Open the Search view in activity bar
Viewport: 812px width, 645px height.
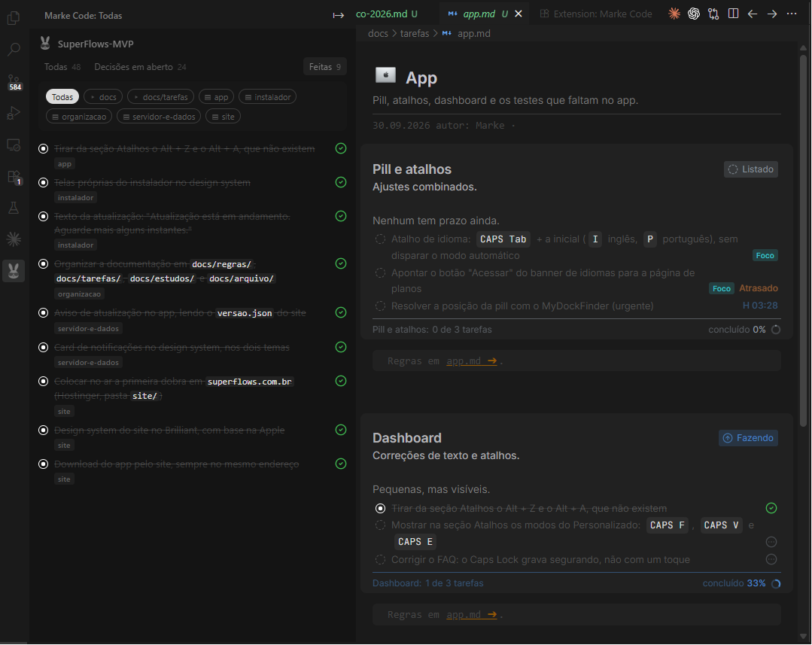(14, 50)
